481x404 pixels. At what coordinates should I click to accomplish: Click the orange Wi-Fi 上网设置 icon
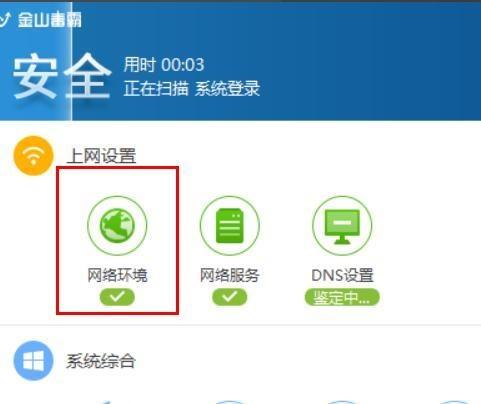pos(33,155)
